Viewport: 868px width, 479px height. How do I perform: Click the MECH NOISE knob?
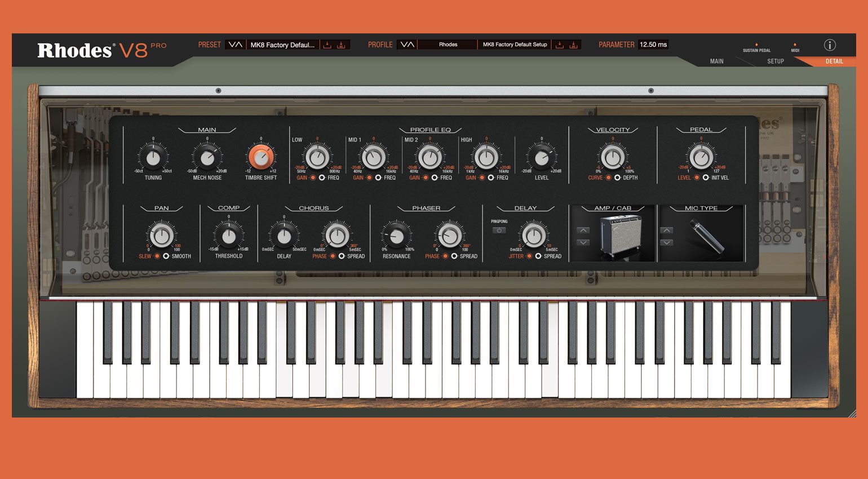[207, 158]
